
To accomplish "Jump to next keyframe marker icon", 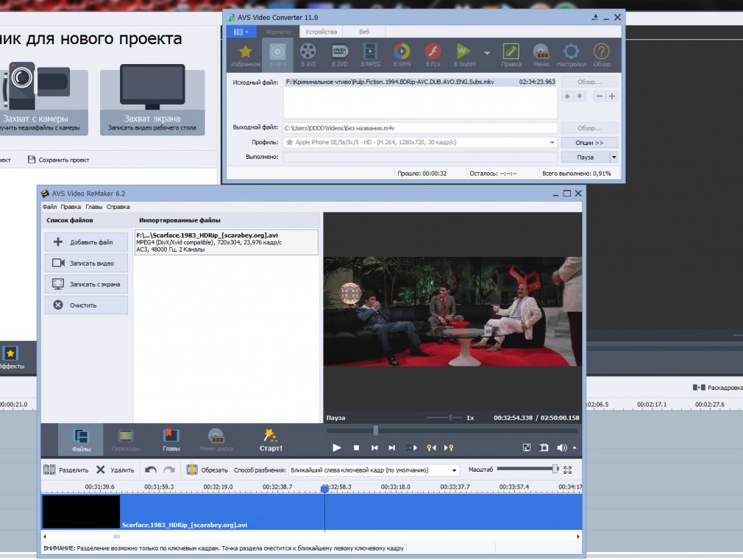I will 448,447.
